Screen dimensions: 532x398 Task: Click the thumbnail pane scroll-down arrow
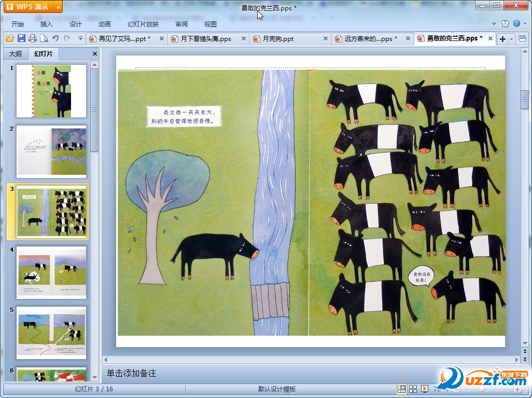pos(95,377)
